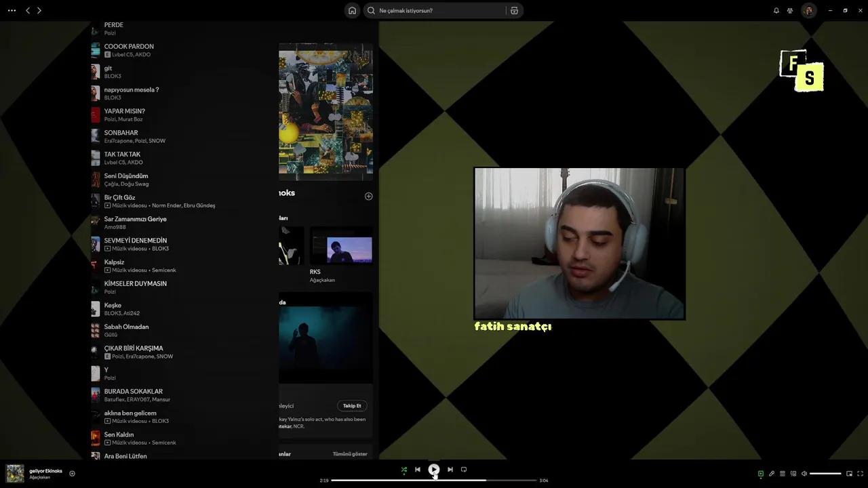868x488 pixels.
Task: Click the 'Takip Et' follow button
Action: tap(352, 405)
